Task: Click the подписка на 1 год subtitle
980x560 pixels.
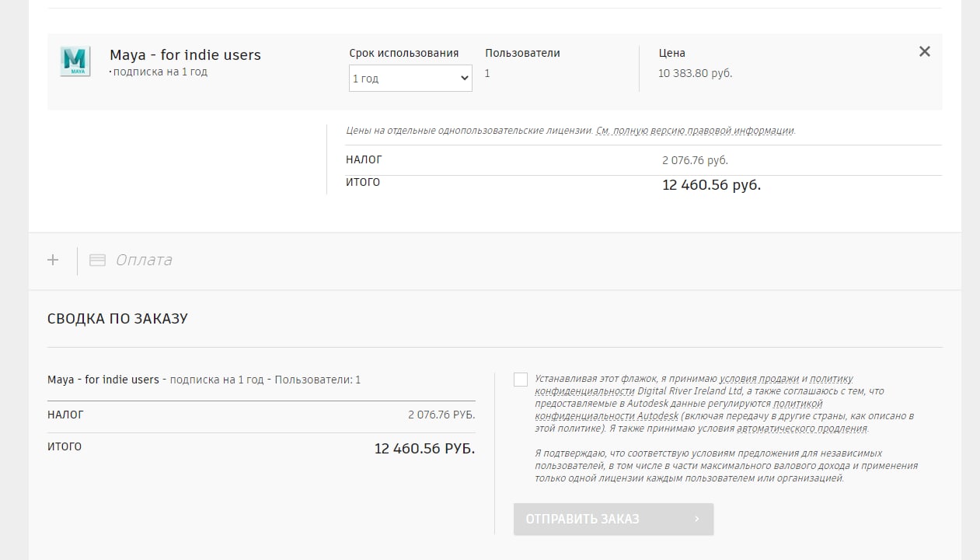Action: click(160, 72)
